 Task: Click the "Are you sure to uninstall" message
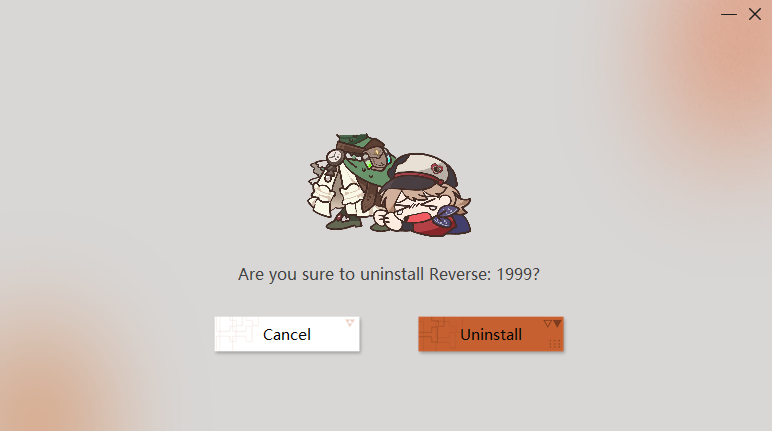coord(331,274)
